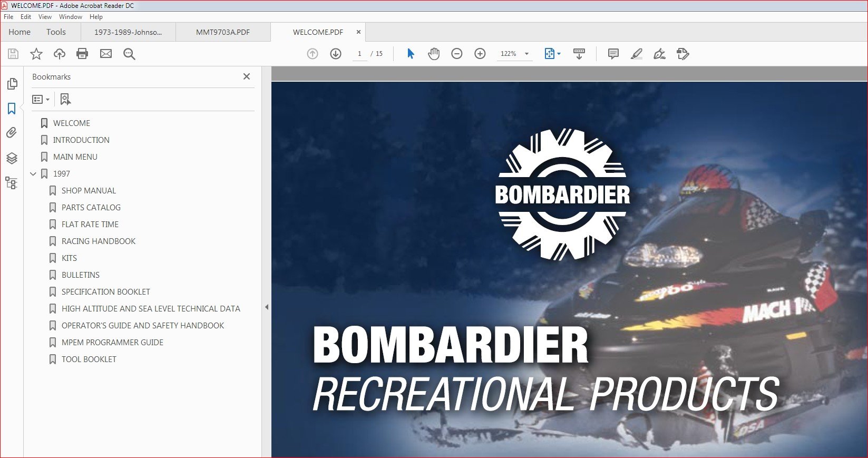The image size is (868, 458).
Task: Select the WELCOME.PDF tab
Action: [x=318, y=32]
